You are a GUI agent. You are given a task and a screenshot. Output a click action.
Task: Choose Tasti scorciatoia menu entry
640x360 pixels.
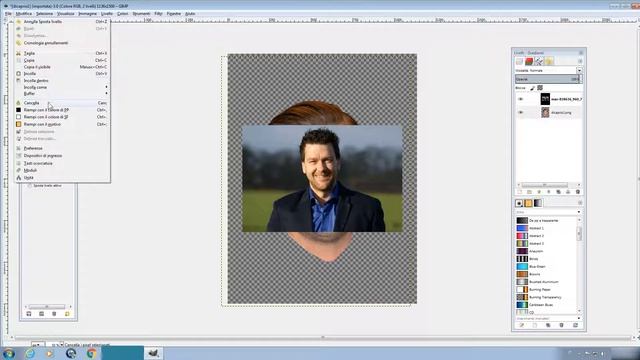click(x=62, y=163)
